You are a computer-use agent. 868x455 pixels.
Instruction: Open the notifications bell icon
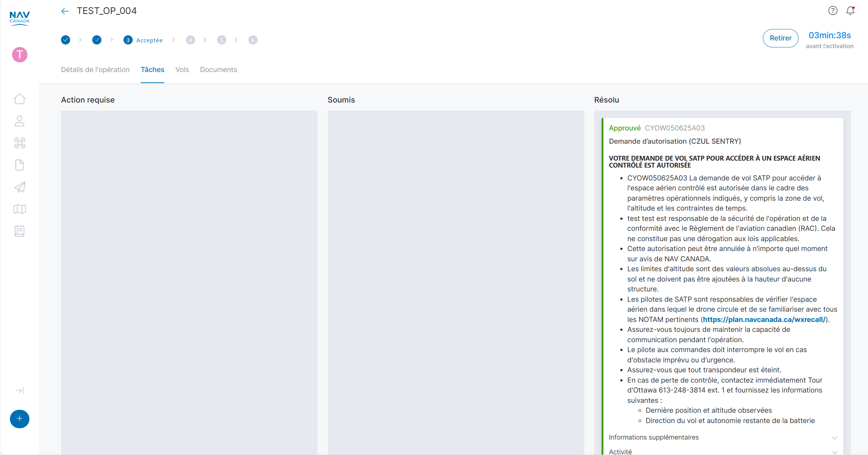tap(850, 11)
